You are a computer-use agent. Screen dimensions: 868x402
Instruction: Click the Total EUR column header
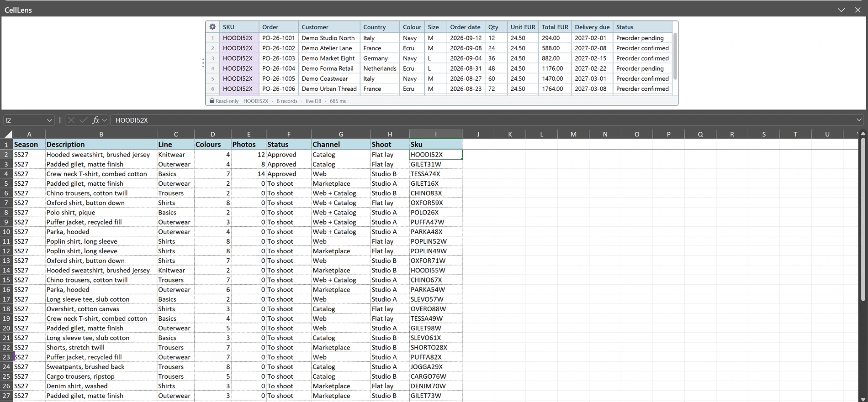[555, 27]
